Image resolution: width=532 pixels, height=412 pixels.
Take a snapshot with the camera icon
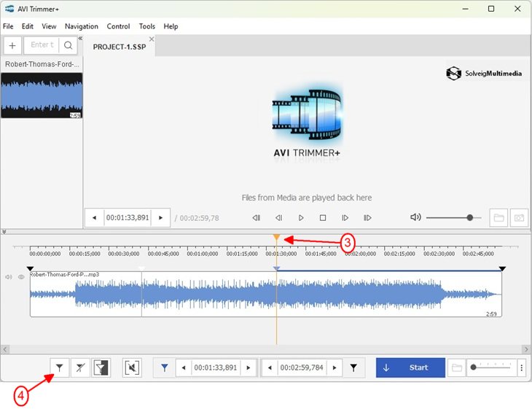pyautogui.click(x=520, y=217)
